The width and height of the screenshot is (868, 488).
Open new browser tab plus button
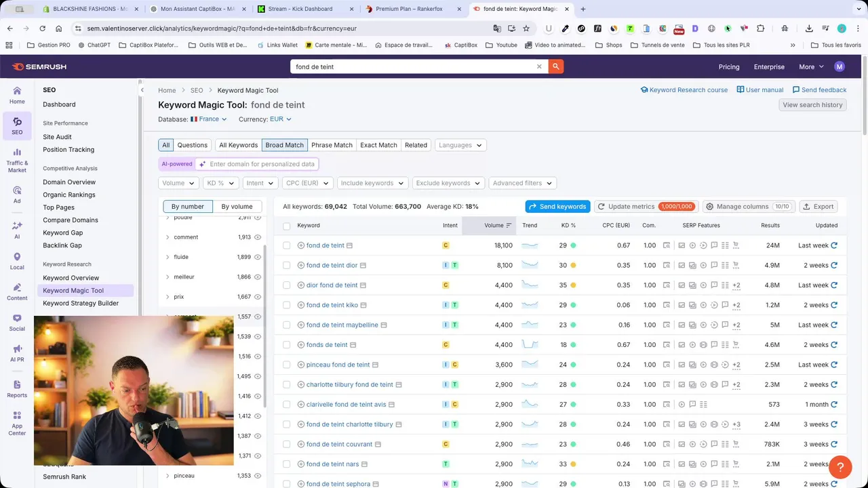click(583, 9)
